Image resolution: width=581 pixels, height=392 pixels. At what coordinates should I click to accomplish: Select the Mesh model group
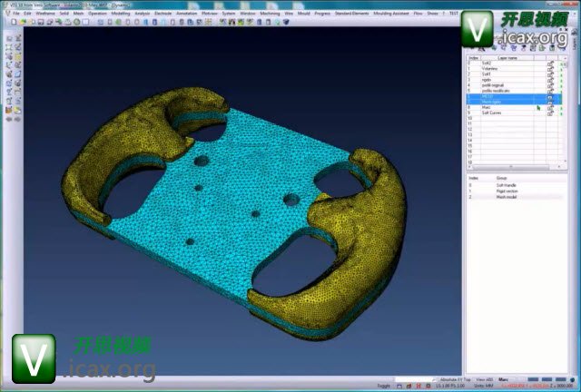(507, 197)
